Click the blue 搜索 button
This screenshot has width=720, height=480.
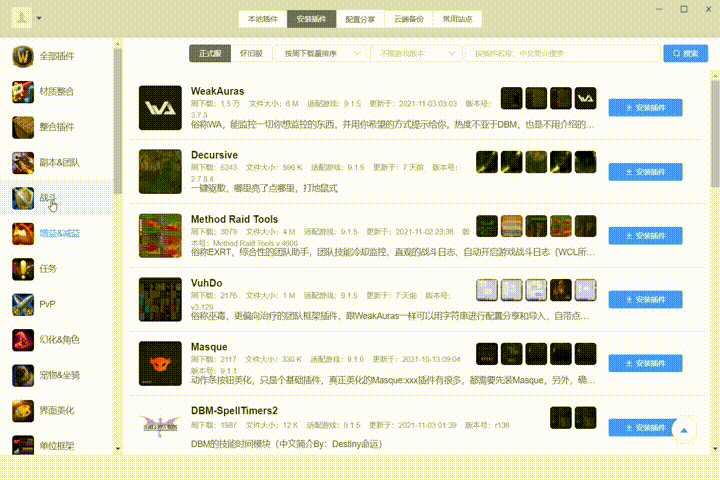(x=686, y=53)
